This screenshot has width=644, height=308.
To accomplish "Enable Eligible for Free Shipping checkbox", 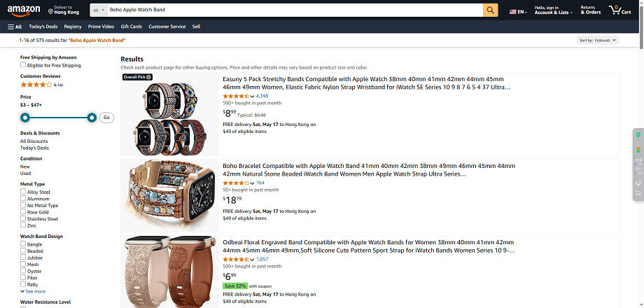I will coord(23,65).
